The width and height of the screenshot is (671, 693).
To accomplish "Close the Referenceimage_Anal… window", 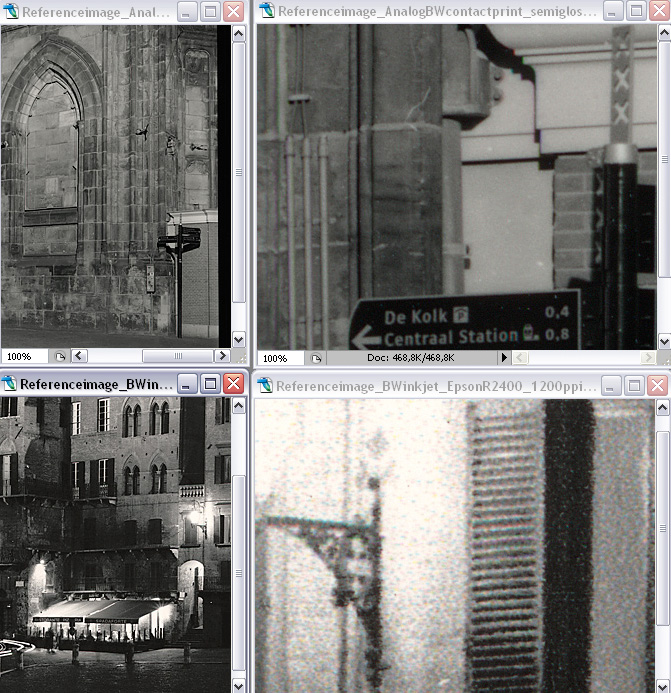I will tap(233, 11).
